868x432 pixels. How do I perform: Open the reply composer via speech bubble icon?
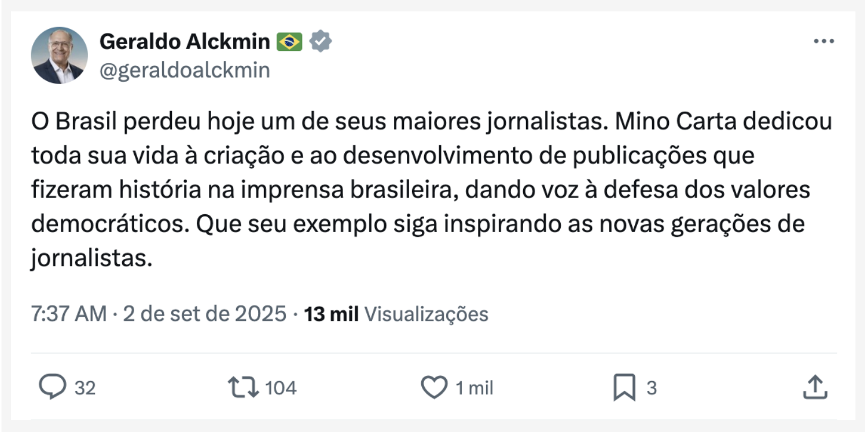click(52, 387)
